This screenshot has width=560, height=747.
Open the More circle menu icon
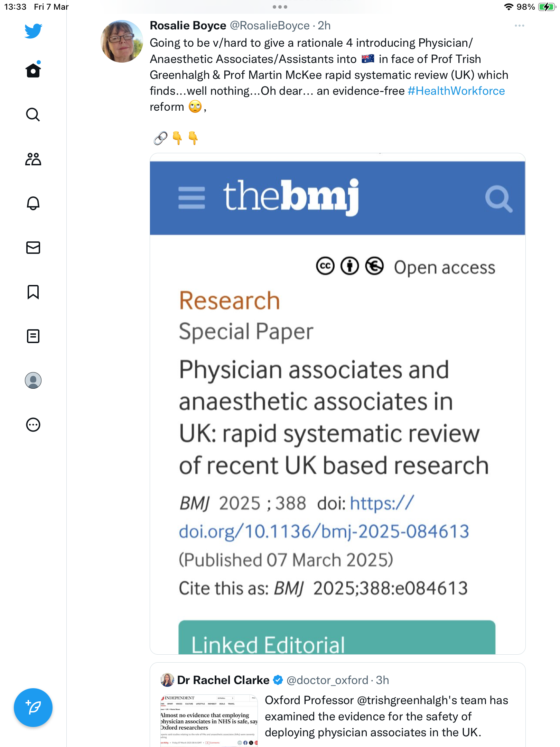[x=33, y=425]
